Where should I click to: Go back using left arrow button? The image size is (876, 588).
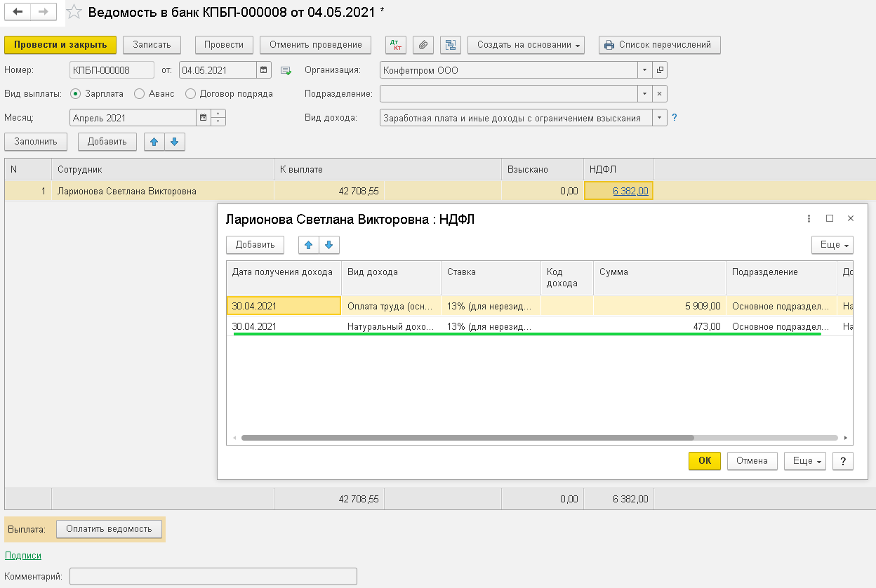(18, 12)
